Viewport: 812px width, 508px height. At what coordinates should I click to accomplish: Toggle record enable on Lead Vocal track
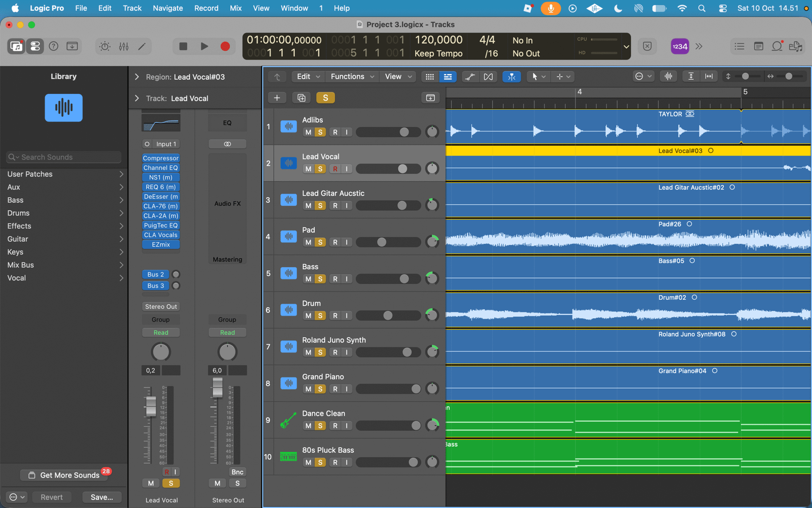335,169
